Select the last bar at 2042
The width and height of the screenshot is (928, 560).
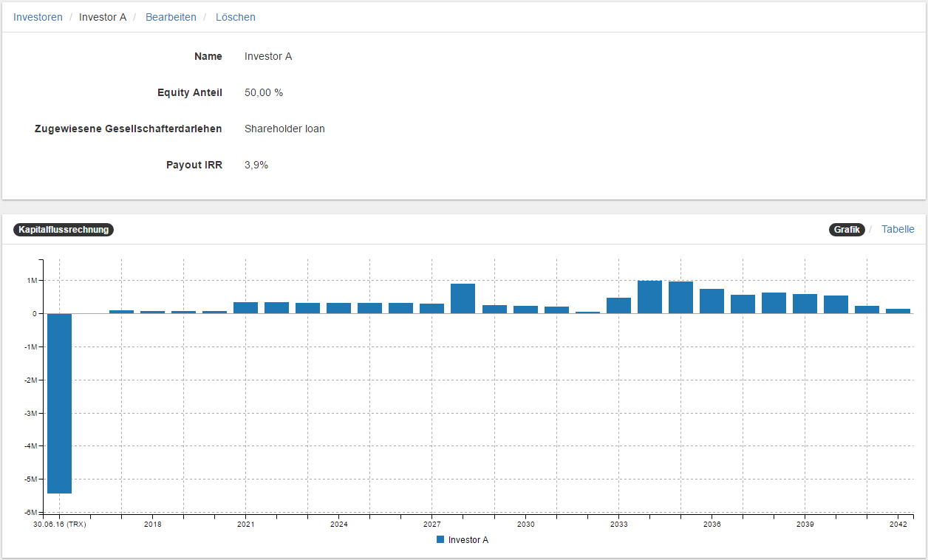898,311
